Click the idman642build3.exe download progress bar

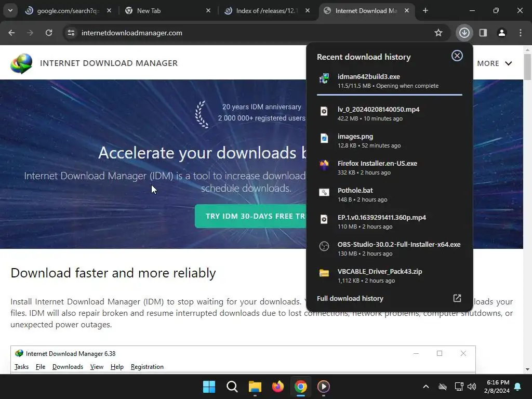tap(390, 95)
